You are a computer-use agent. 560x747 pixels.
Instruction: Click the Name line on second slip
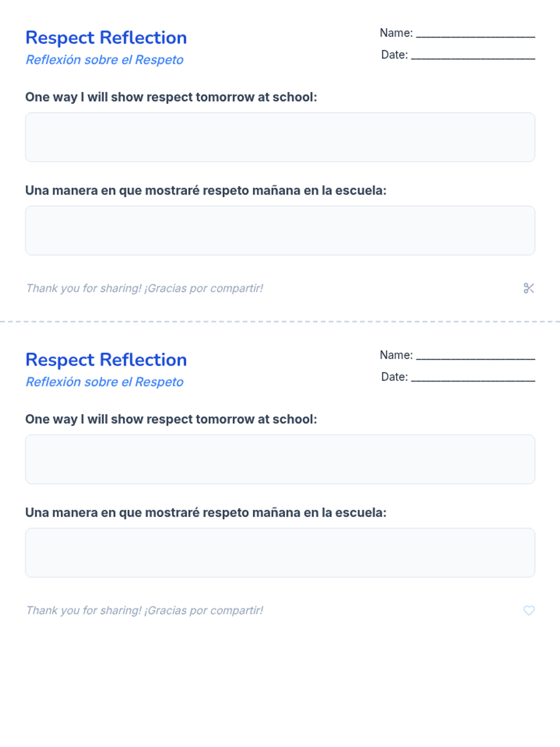[x=475, y=356]
